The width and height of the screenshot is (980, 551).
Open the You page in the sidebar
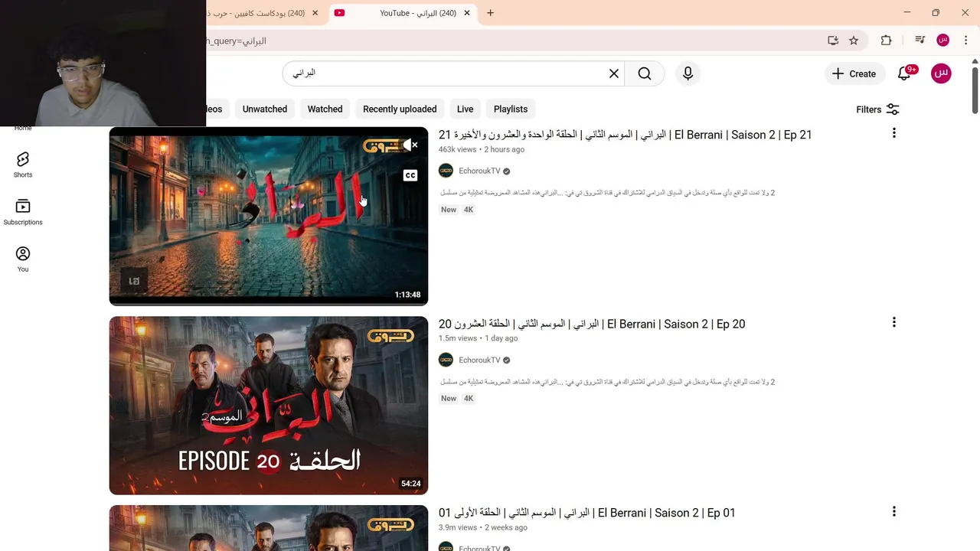23,259
